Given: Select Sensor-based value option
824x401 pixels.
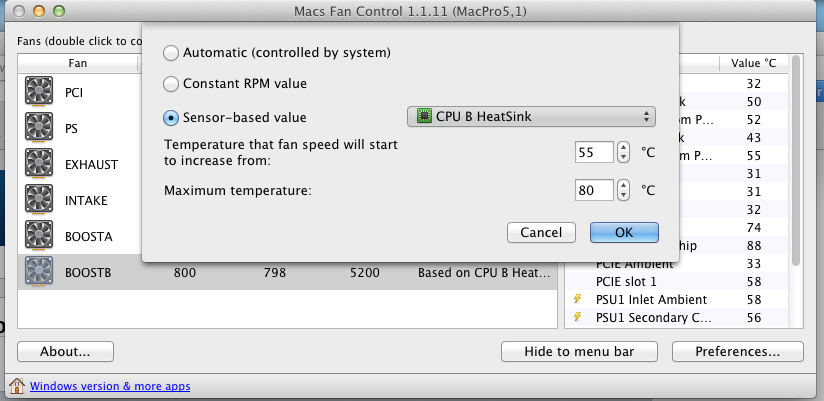Looking at the screenshot, I should [x=171, y=118].
